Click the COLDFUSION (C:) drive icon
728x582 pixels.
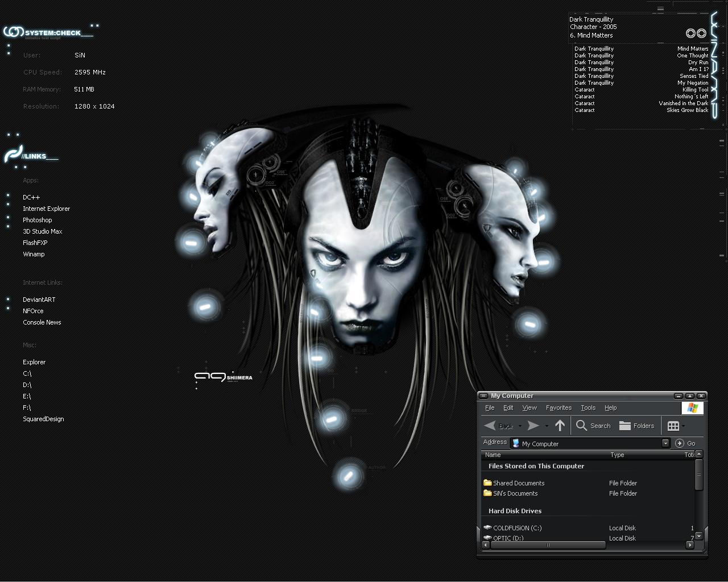click(x=487, y=527)
